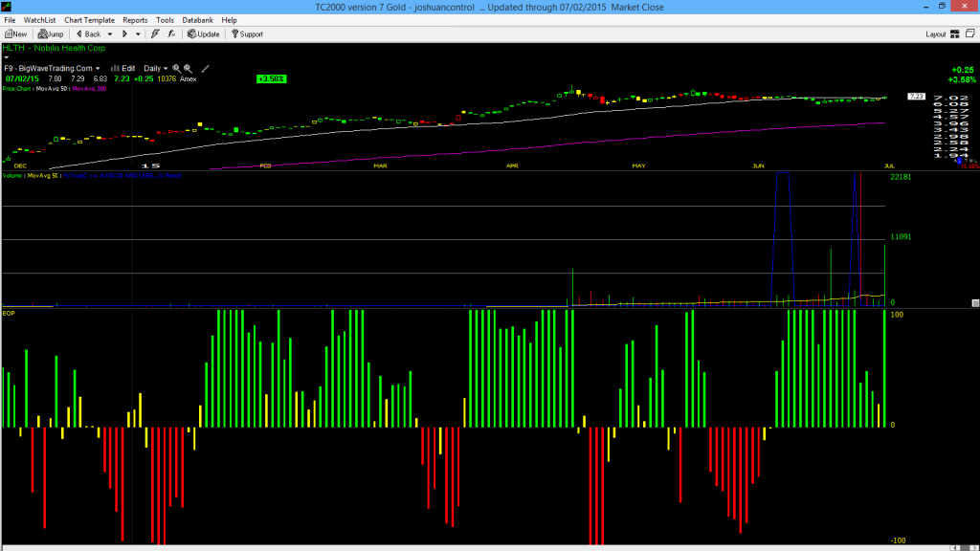This screenshot has width=980, height=551.
Task: Go forward with the right arrow
Action: pyautogui.click(x=124, y=34)
